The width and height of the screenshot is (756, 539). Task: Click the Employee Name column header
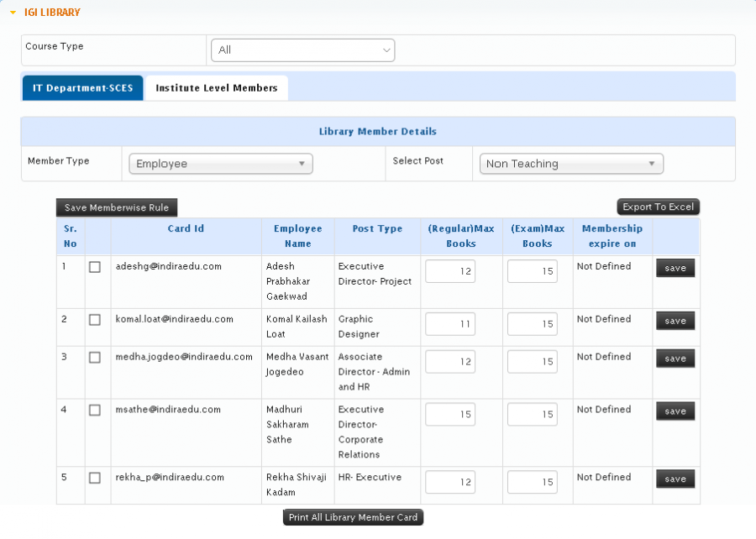pos(298,236)
